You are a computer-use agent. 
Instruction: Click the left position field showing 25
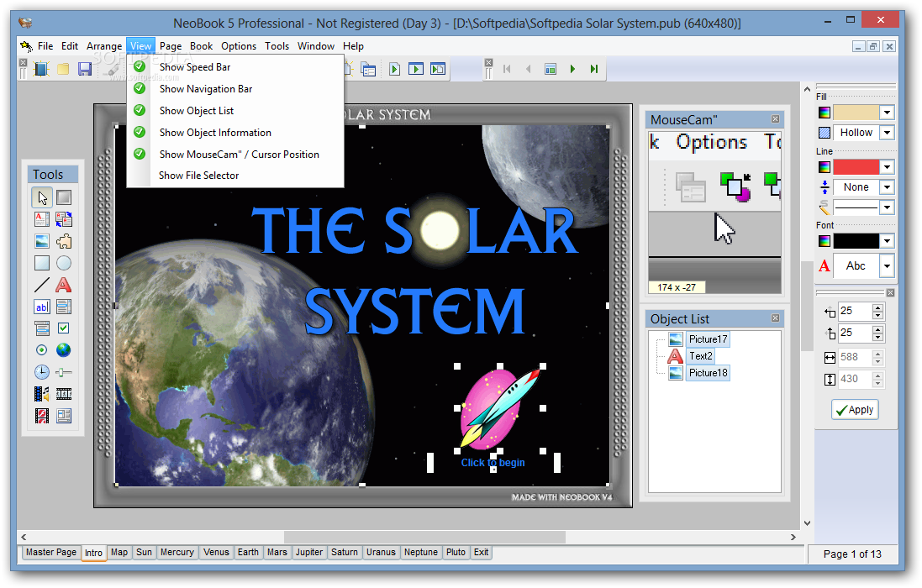click(x=855, y=311)
